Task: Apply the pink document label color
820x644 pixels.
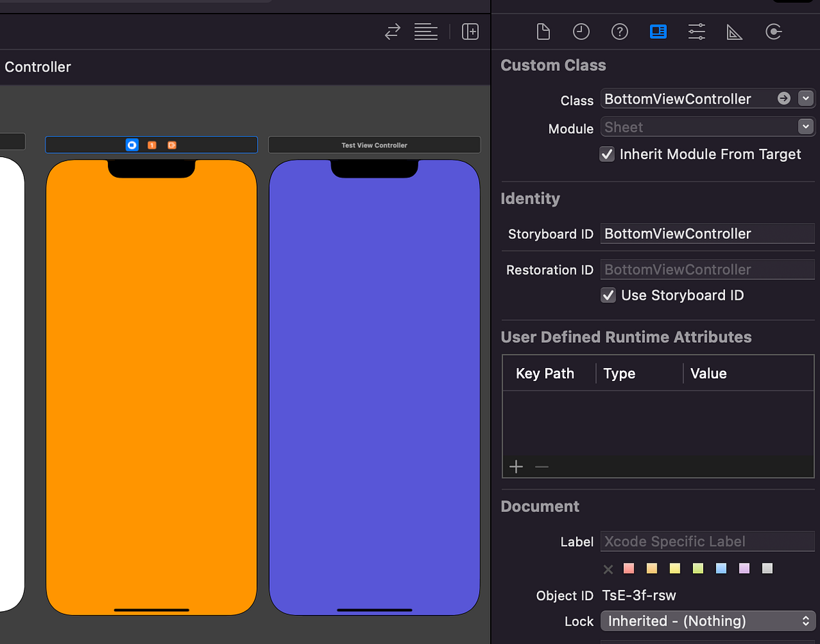Action: coord(628,568)
